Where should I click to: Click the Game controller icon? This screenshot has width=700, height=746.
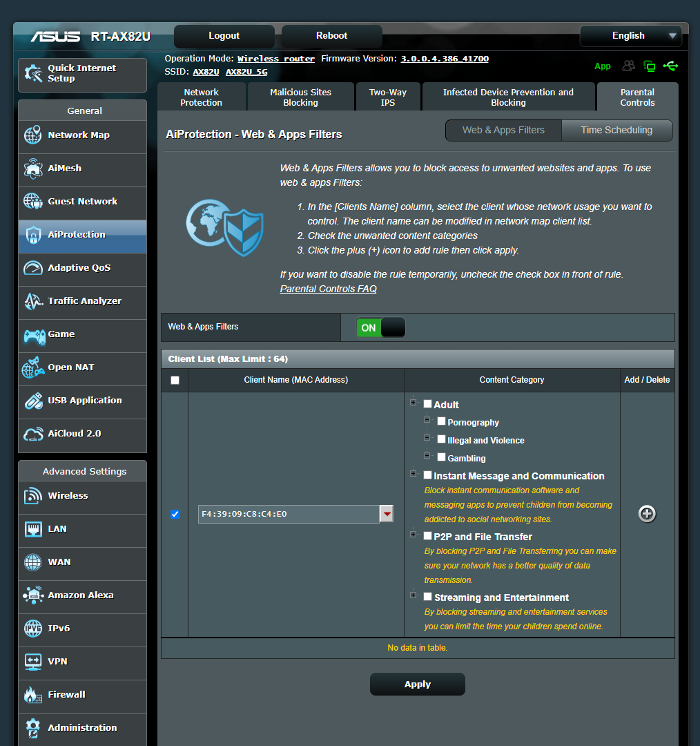pyautogui.click(x=35, y=336)
